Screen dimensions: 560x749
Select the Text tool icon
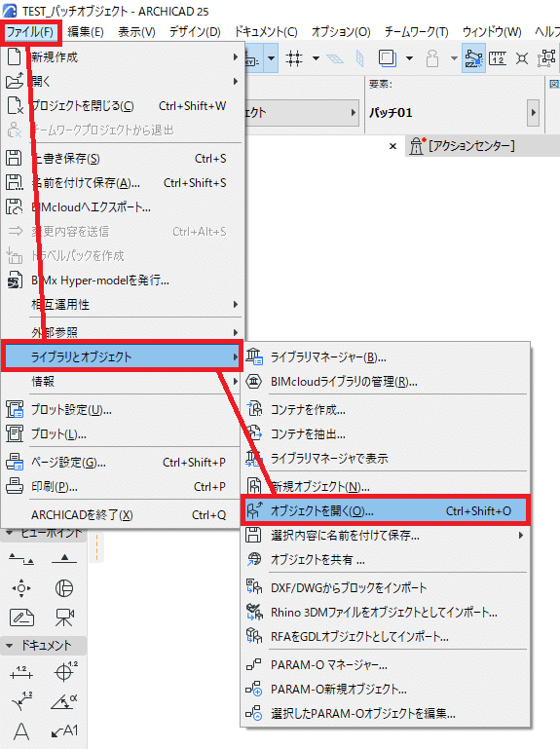click(x=21, y=731)
